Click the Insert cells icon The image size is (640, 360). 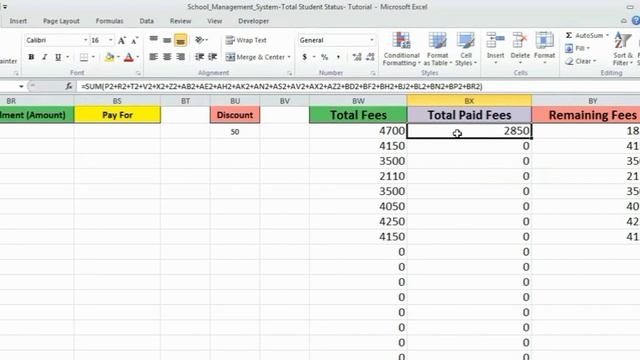(496, 41)
